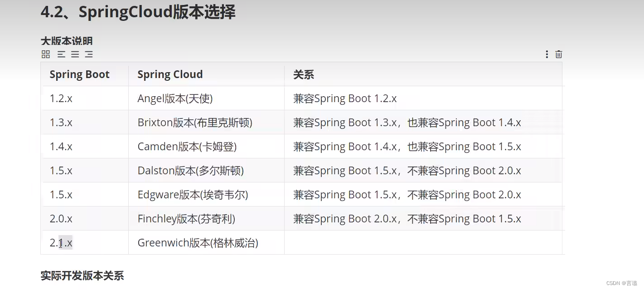Image resolution: width=644 pixels, height=290 pixels.
Task: Click the align-right table icon
Action: (89, 54)
